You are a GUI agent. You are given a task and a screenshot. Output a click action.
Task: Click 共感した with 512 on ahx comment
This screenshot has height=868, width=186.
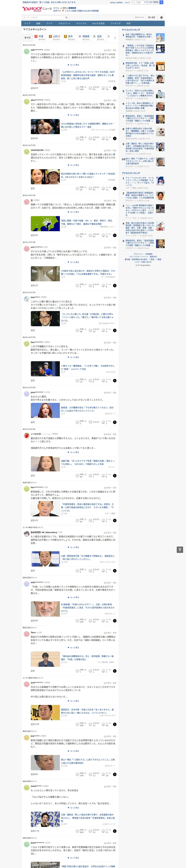(x=81, y=138)
